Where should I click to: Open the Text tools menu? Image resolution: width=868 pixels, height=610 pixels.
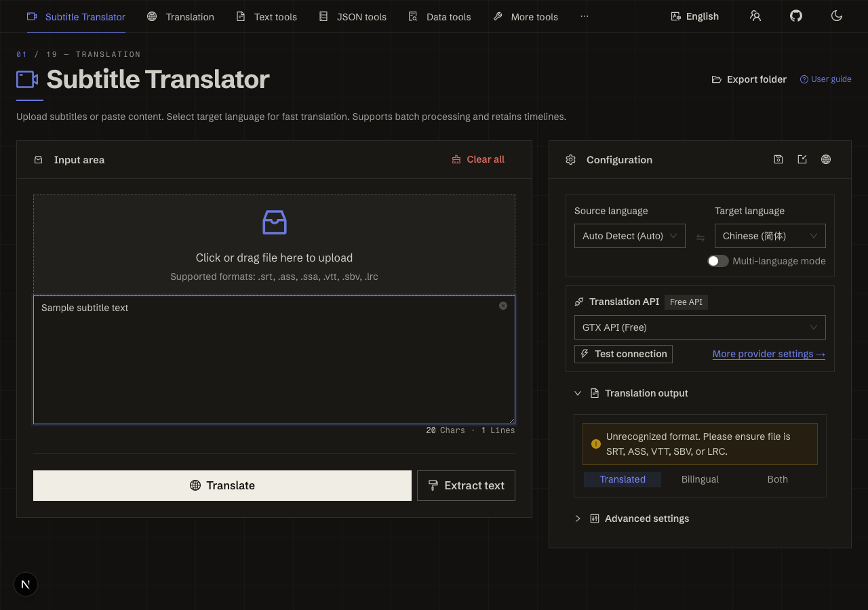[267, 16]
